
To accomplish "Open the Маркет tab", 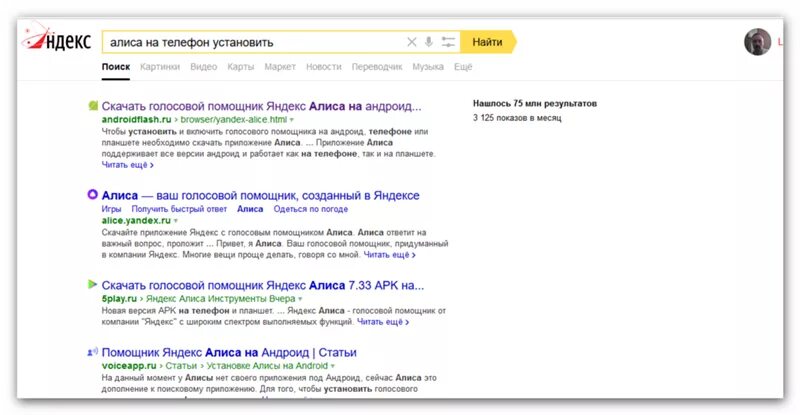I will point(280,67).
